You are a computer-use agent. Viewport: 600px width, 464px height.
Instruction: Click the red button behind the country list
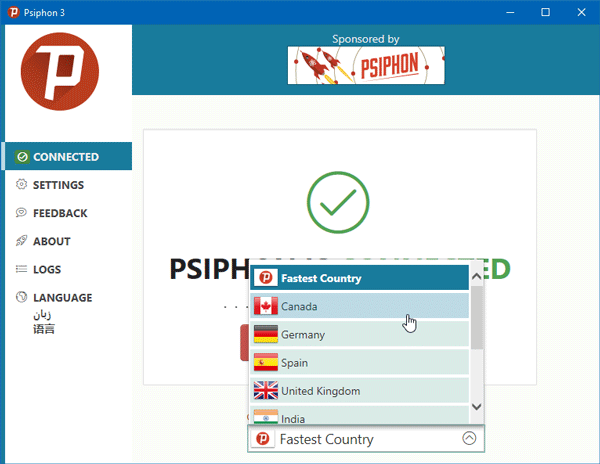[245, 342]
